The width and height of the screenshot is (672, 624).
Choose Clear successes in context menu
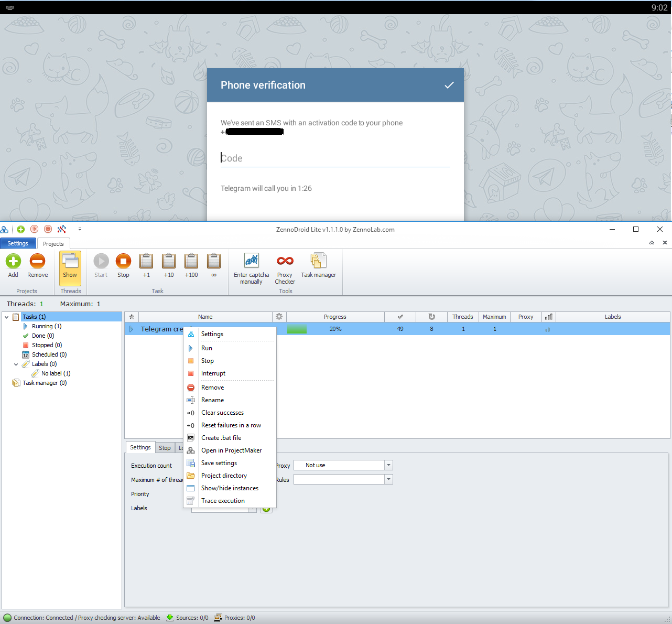pyautogui.click(x=230, y=413)
